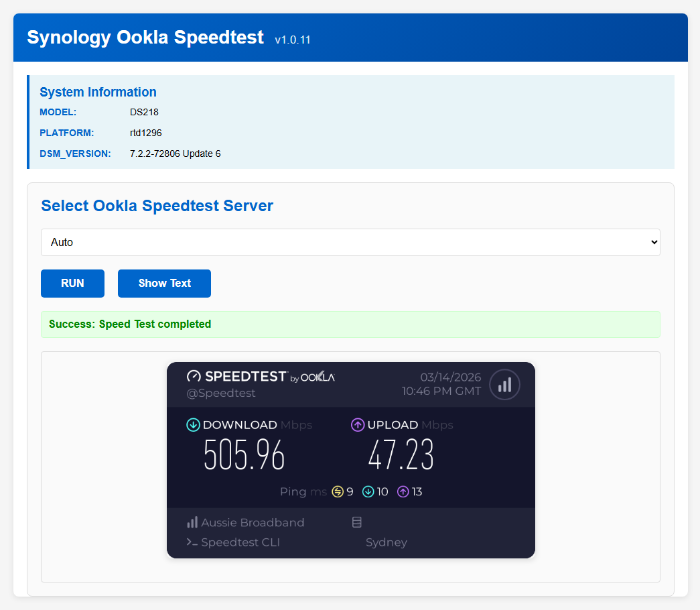
Task: Click the server rack icon above Sydney
Action: (357, 523)
